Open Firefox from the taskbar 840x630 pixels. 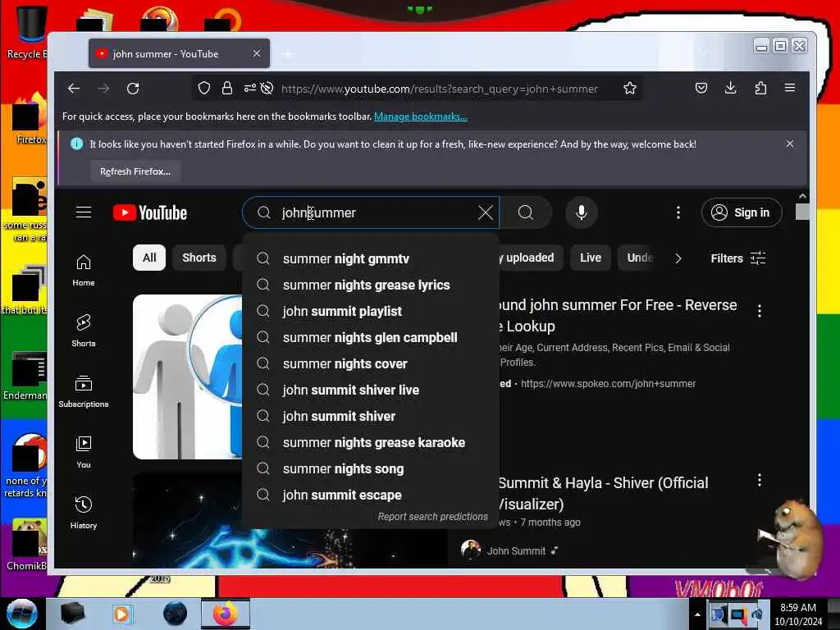pos(226,614)
